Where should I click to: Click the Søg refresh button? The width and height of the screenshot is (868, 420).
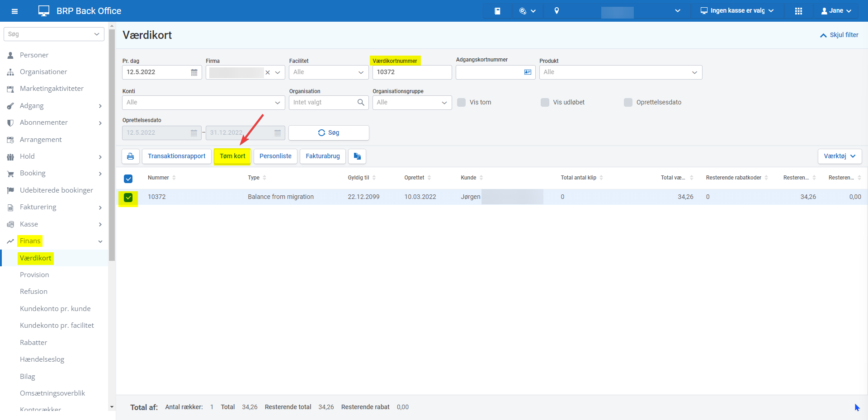click(329, 132)
